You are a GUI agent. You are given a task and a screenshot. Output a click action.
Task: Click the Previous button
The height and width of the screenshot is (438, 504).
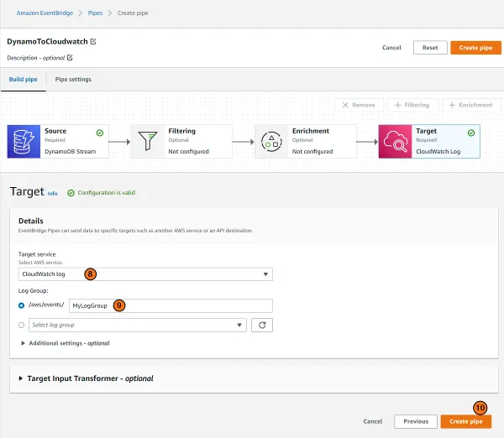[x=415, y=421]
